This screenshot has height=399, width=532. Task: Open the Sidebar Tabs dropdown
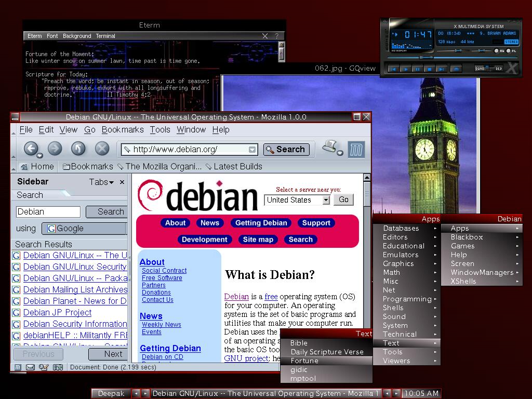[x=101, y=182]
